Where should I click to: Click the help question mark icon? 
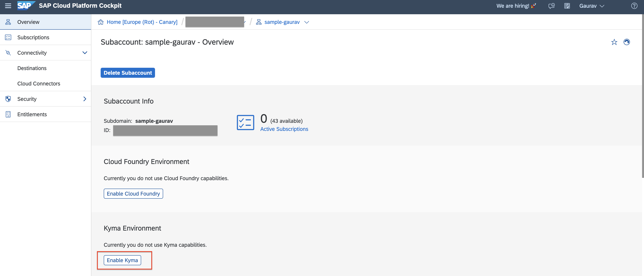click(634, 6)
